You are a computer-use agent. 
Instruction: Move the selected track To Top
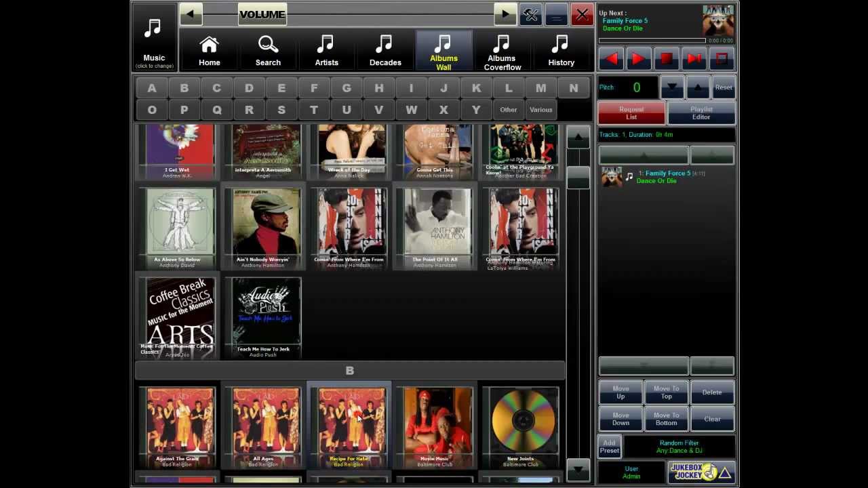[666, 392]
